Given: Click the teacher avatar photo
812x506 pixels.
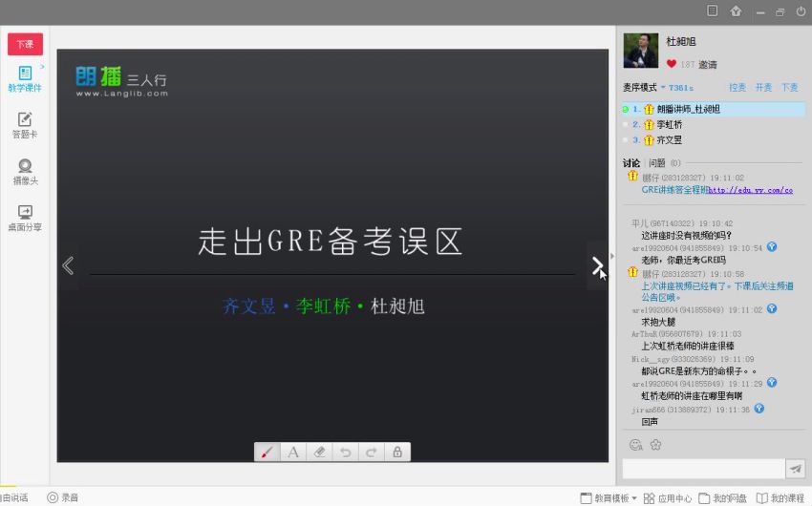Looking at the screenshot, I should point(641,51).
